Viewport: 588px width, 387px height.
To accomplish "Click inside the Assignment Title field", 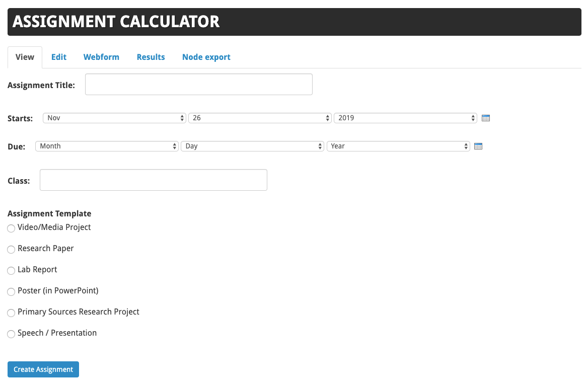I will click(x=198, y=84).
